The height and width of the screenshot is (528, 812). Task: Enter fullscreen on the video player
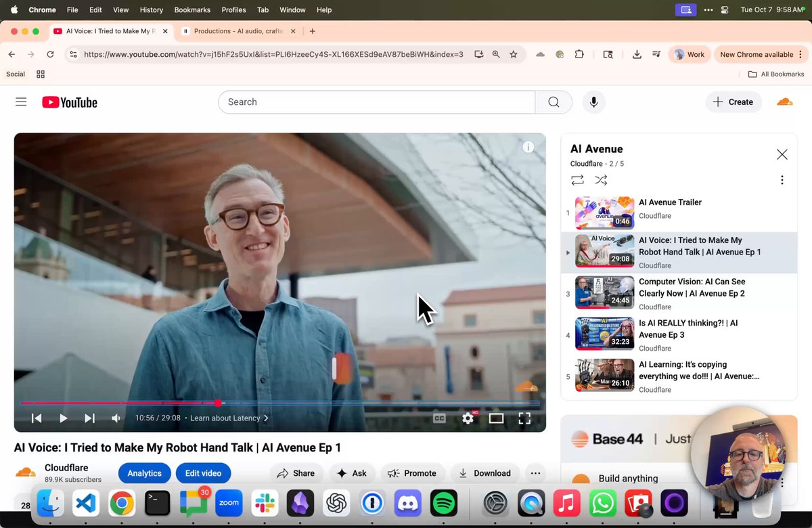pyautogui.click(x=524, y=418)
